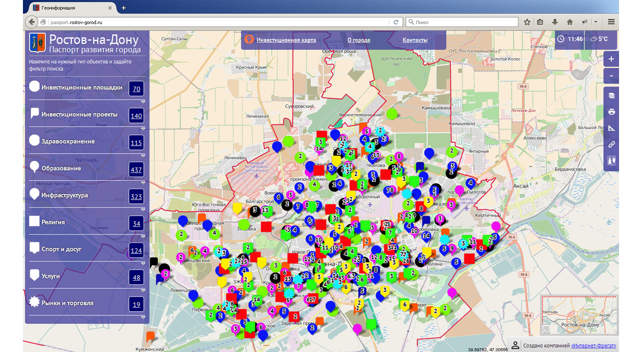This screenshot has height=352, width=644.
Task: Click the count 437 for Образование
Action: (x=137, y=170)
